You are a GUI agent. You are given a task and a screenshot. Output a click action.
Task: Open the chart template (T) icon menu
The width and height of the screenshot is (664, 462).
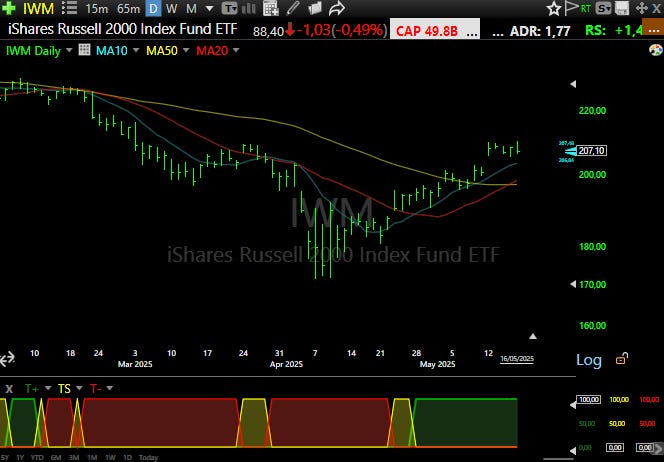[229, 8]
